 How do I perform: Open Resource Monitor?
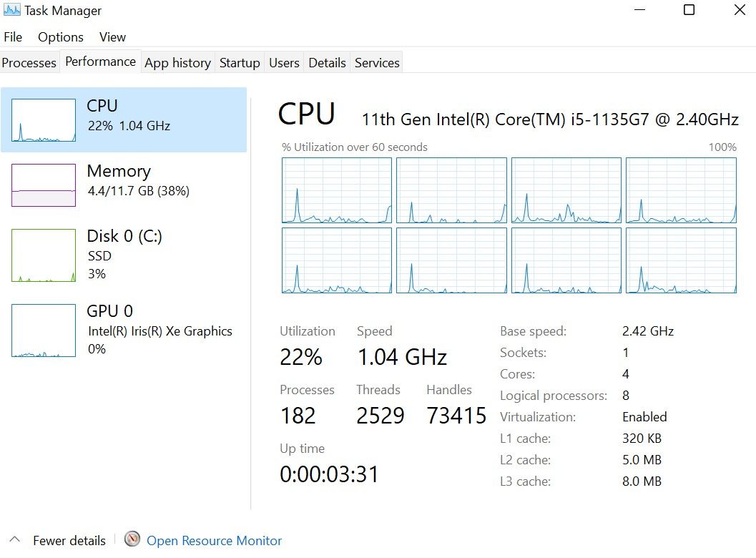213,540
